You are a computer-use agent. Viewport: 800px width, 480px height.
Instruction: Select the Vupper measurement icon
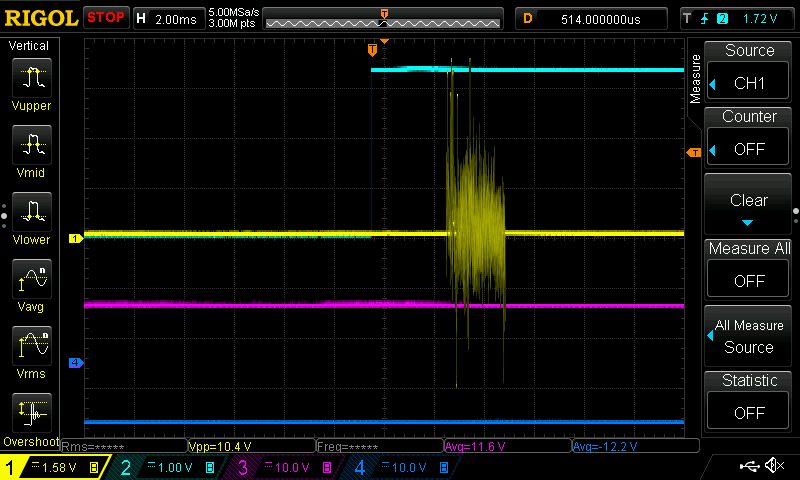tap(32, 78)
